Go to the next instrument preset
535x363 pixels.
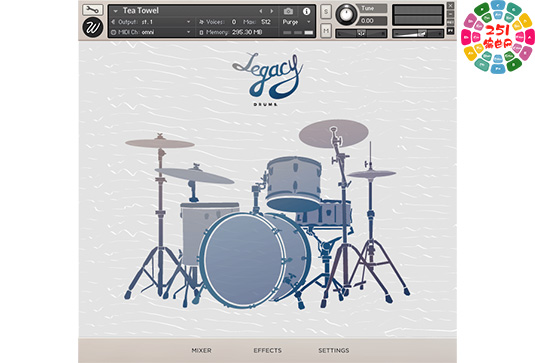pyautogui.click(x=272, y=11)
